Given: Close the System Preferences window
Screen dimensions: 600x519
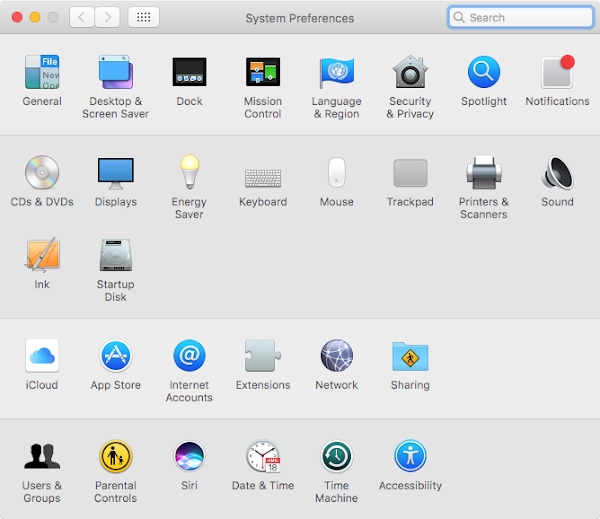Looking at the screenshot, I should (17, 17).
